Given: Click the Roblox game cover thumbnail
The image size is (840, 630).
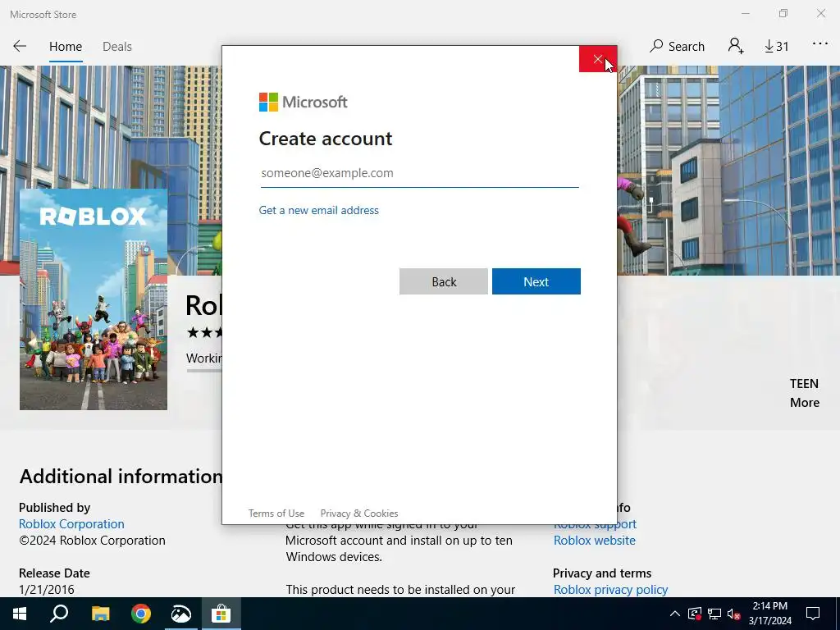Looking at the screenshot, I should click(x=94, y=299).
